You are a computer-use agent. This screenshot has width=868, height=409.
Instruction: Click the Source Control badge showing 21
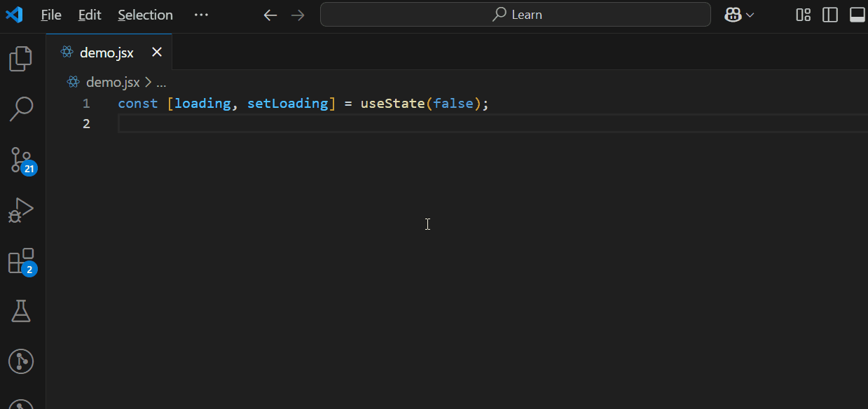click(29, 168)
